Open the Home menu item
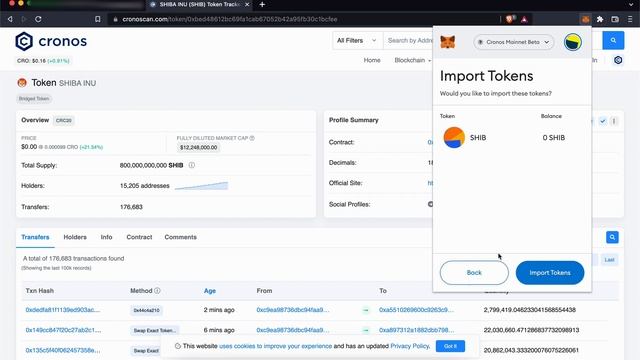Screen dimensions: 640x360 tap(372, 60)
